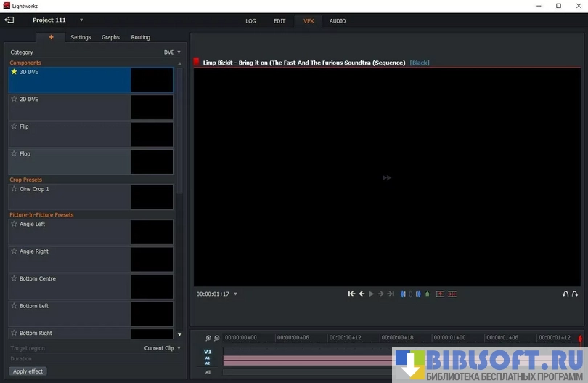This screenshot has width=588, height=383.
Task: Toggle favorite star for 2D DVE
Action: [14, 99]
